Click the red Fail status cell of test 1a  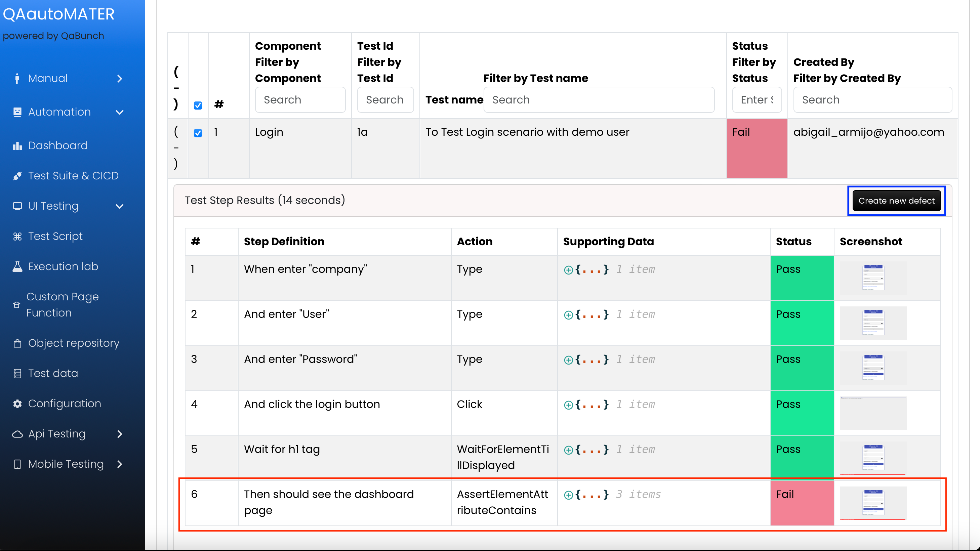pos(756,148)
